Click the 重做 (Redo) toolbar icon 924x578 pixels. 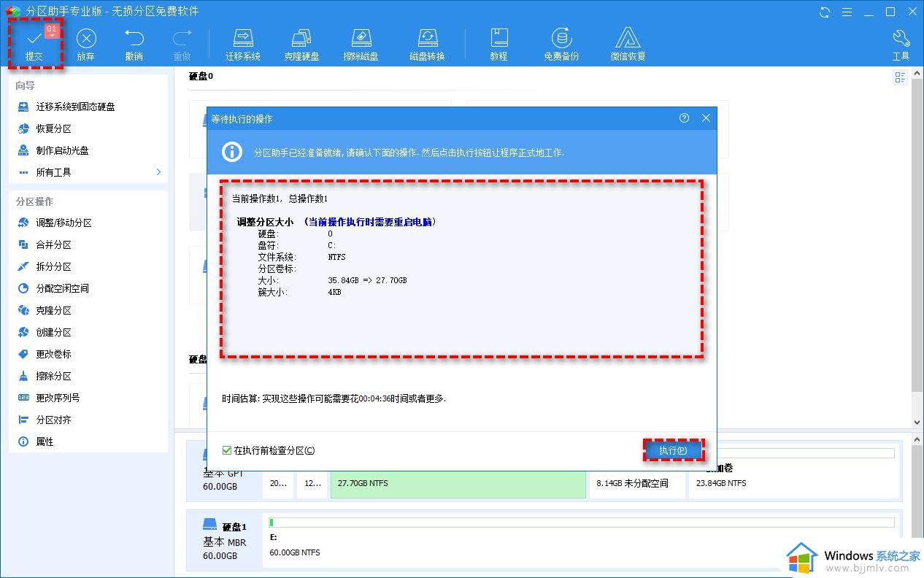click(182, 44)
